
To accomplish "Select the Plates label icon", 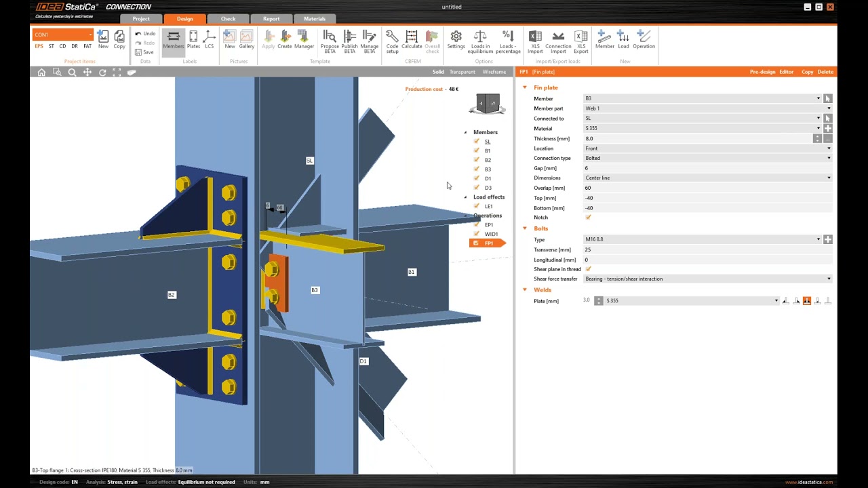I will pyautogui.click(x=193, y=40).
